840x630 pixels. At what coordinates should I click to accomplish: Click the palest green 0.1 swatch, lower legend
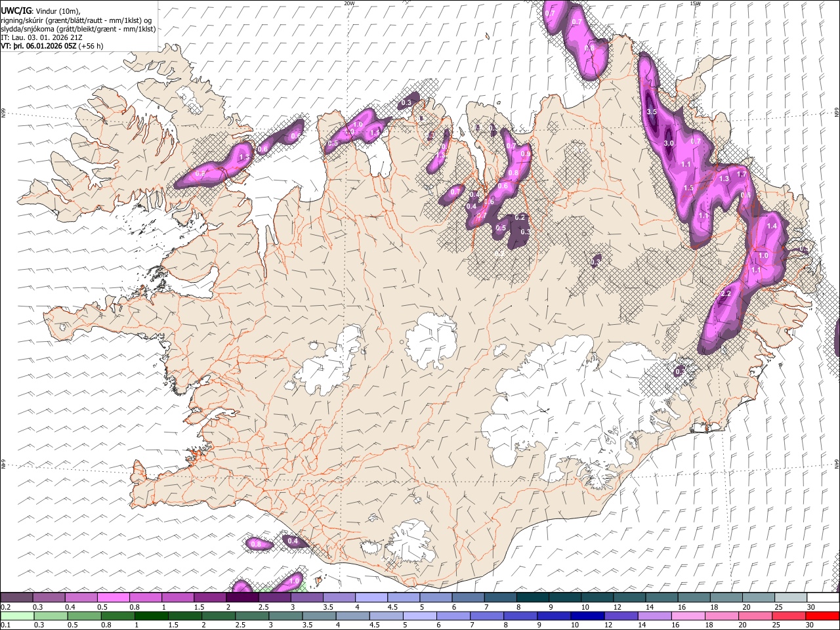[17, 616]
